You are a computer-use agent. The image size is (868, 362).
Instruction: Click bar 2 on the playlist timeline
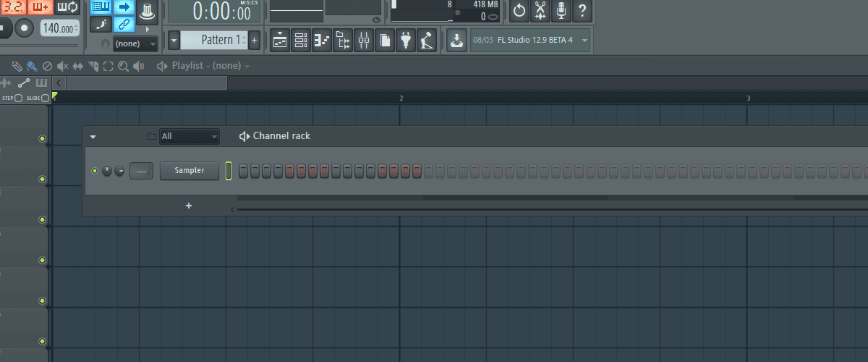pyautogui.click(x=401, y=98)
